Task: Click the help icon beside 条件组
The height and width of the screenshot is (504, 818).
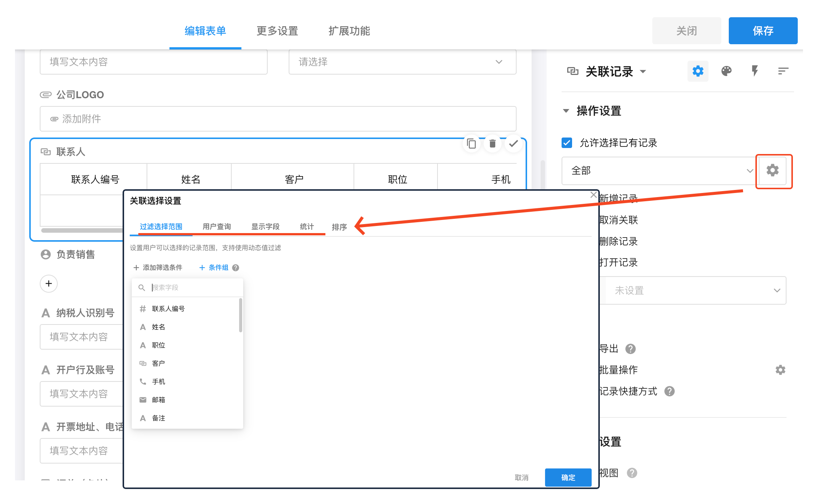Action: (x=235, y=268)
